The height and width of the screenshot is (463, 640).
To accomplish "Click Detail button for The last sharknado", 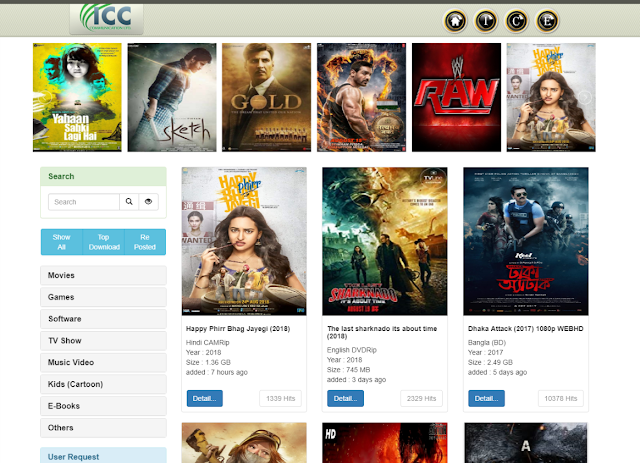I will (x=345, y=398).
